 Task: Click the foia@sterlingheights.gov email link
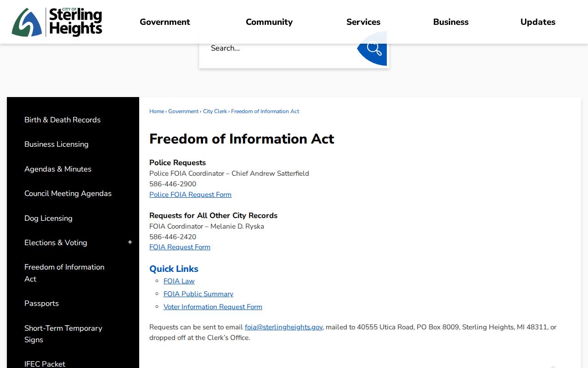(283, 327)
